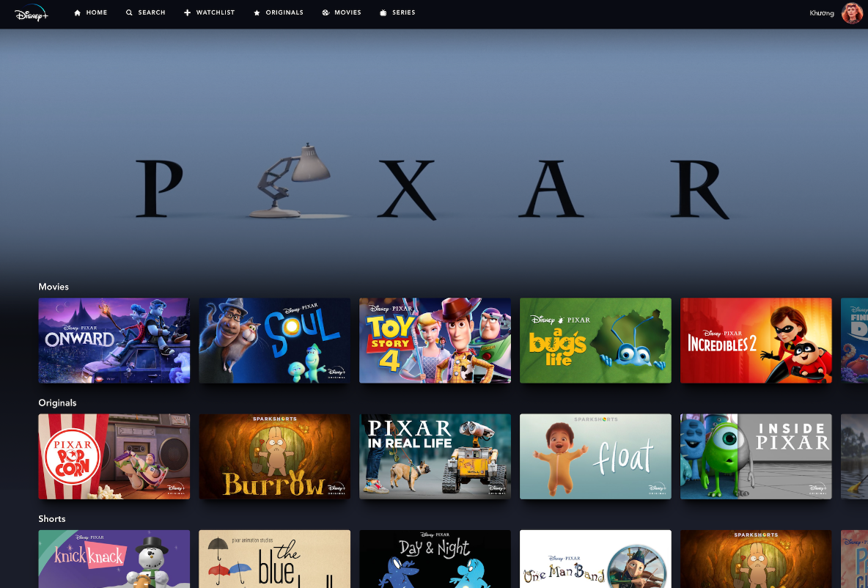Click the Series TV icon
This screenshot has height=588, width=868.
click(383, 12)
